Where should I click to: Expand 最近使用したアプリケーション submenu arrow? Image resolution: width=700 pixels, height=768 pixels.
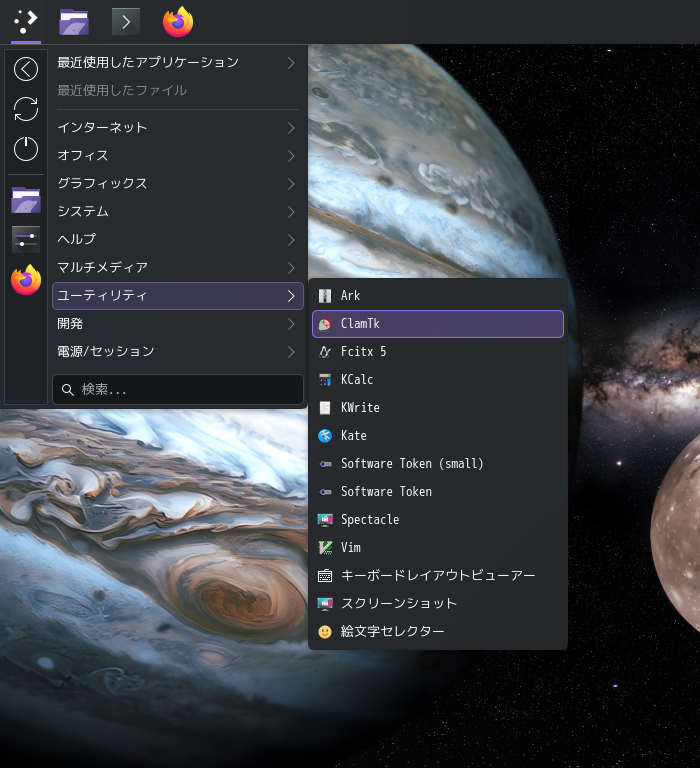pos(291,63)
